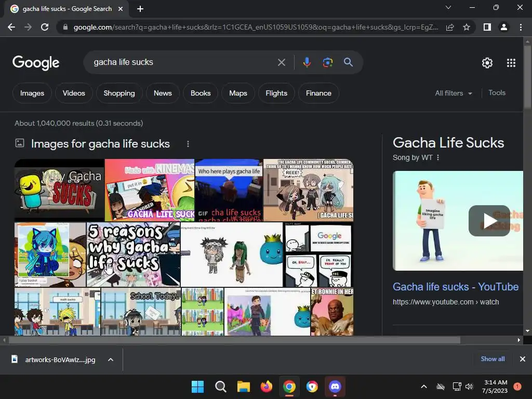Image resolution: width=532 pixels, height=399 pixels.
Task: Play the Gacha Life Sucks video
Action: [x=489, y=221]
